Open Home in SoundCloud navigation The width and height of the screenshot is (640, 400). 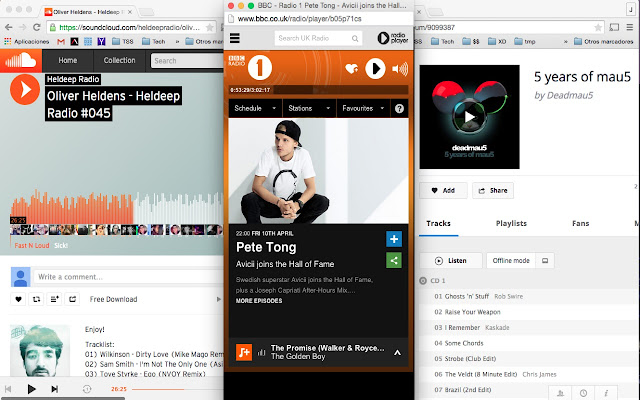point(68,60)
